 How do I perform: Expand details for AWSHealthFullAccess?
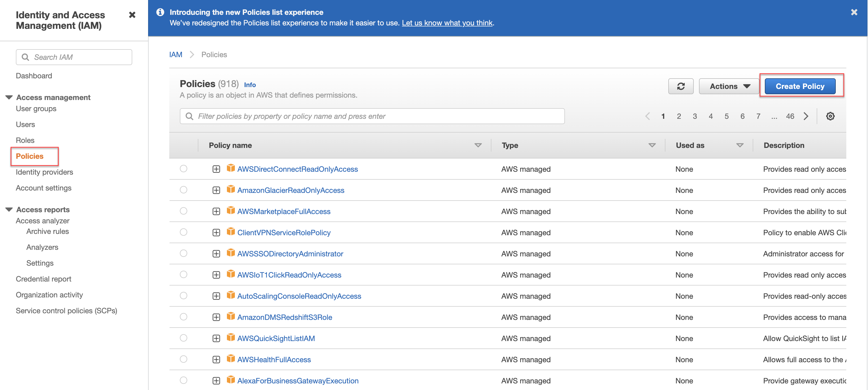coord(216,360)
